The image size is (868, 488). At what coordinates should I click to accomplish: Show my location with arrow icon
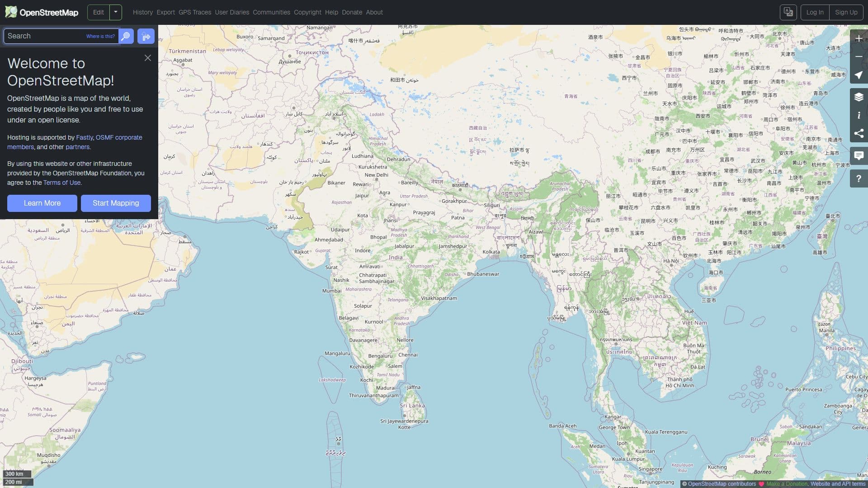[x=859, y=75]
